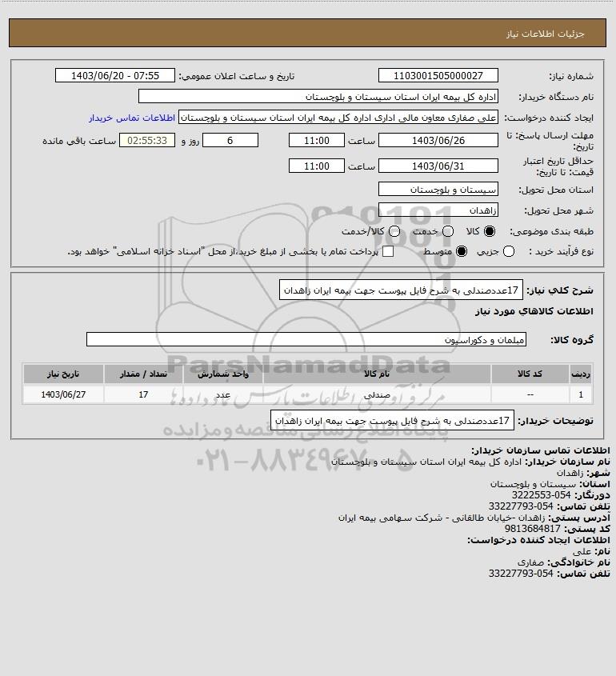Viewport: 616px width, 676px height.
Task: Click the remaining days field showing 6
Action: [230, 141]
